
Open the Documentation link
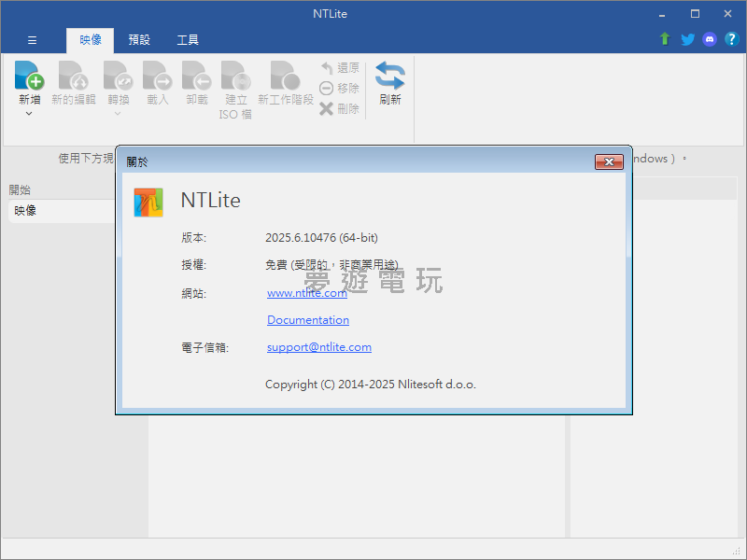point(308,320)
